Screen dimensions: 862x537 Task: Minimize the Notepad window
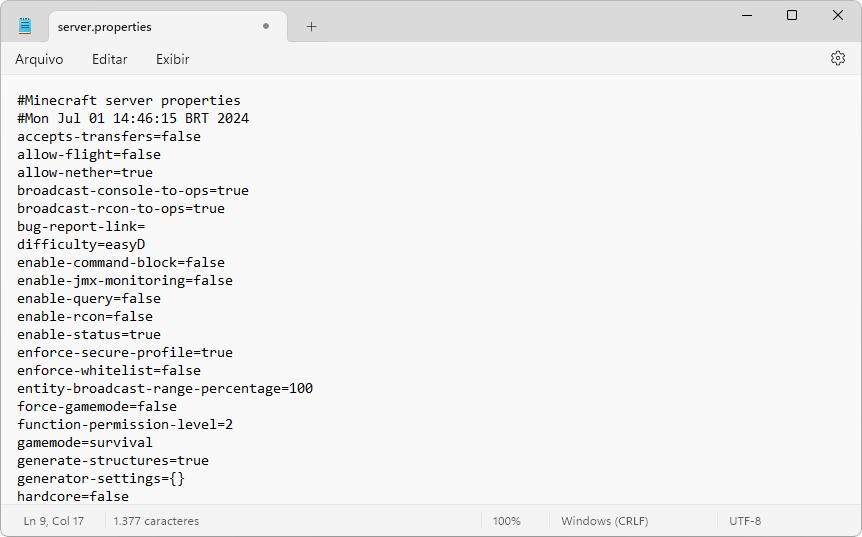tap(746, 15)
